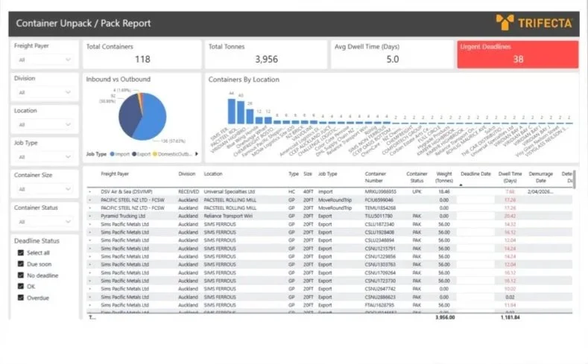The height and width of the screenshot is (364, 588).
Task: Uncheck the No deadline checkbox
Action: (21, 275)
